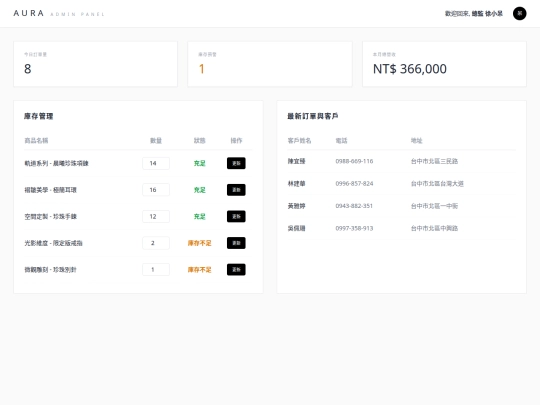Image resolution: width=540 pixels, height=405 pixels.
Task: Select the customer name beside 0997-358-913
Action: 297,228
